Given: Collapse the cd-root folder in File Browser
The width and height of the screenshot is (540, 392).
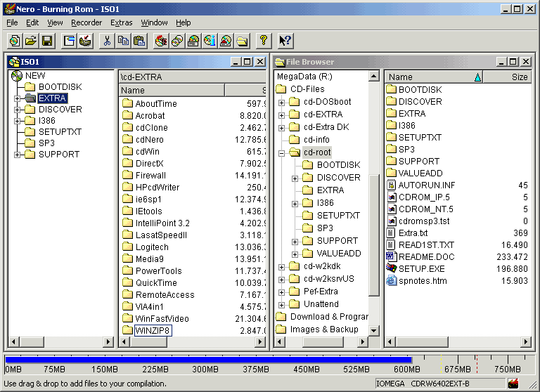Looking at the screenshot, I should [281, 153].
